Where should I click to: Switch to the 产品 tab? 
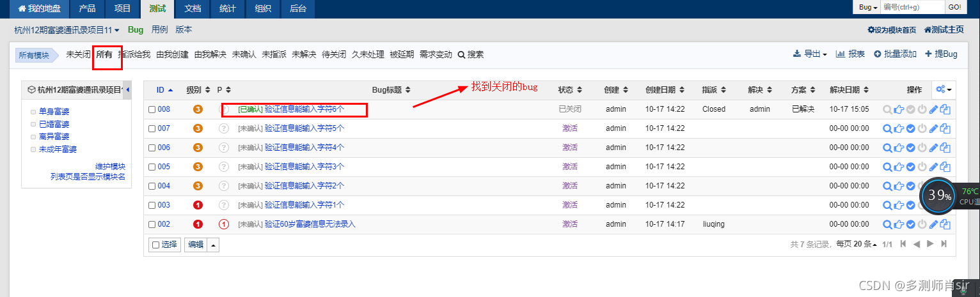point(87,9)
